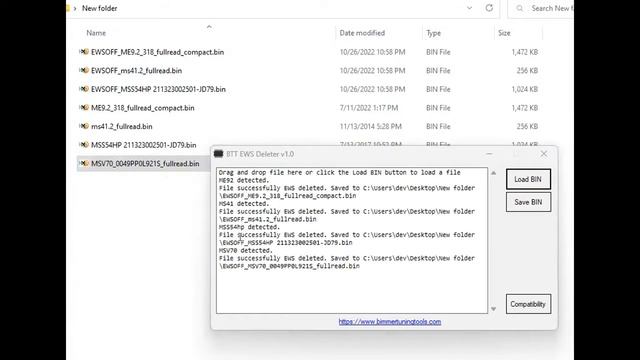Click file icon of EWSOFF_MSS54HP bin file
Image resolution: width=640 pixels, height=360 pixels.
pyautogui.click(x=84, y=89)
